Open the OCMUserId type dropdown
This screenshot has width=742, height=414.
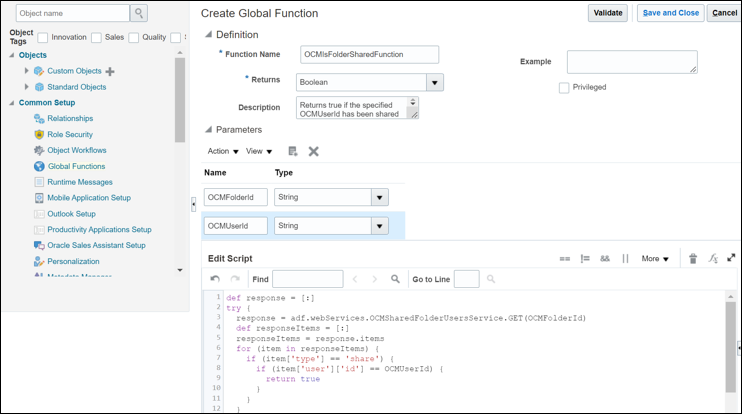click(x=380, y=226)
